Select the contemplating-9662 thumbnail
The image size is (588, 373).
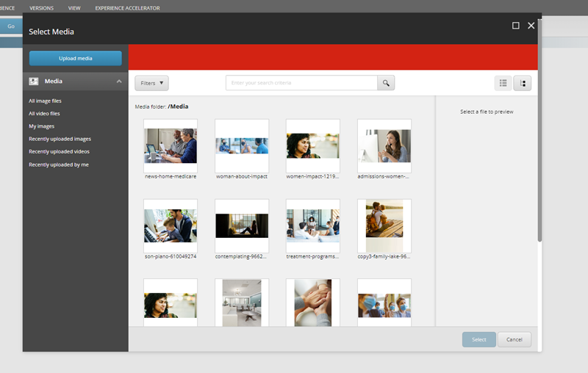(242, 226)
